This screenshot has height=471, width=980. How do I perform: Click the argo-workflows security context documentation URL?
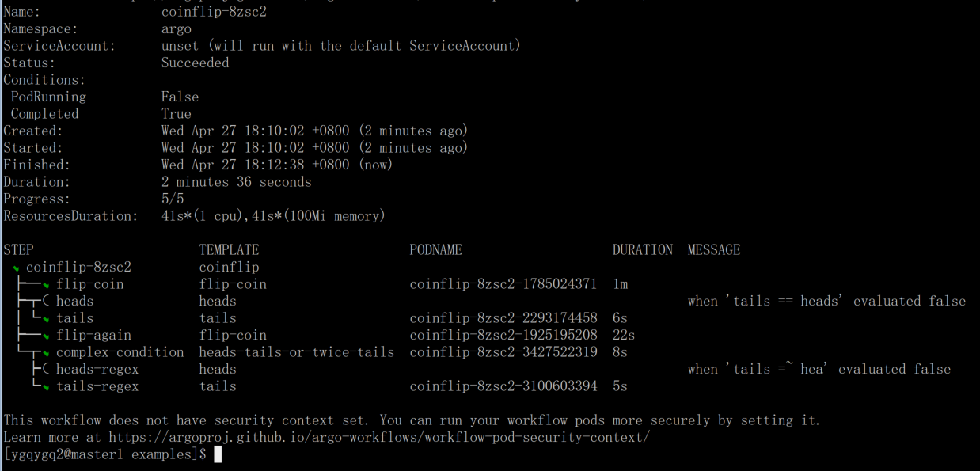[379, 437]
